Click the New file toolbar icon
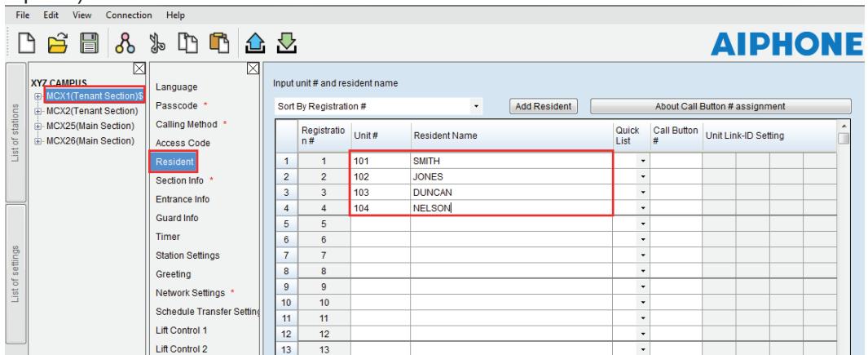The width and height of the screenshot is (868, 355). 27,42
